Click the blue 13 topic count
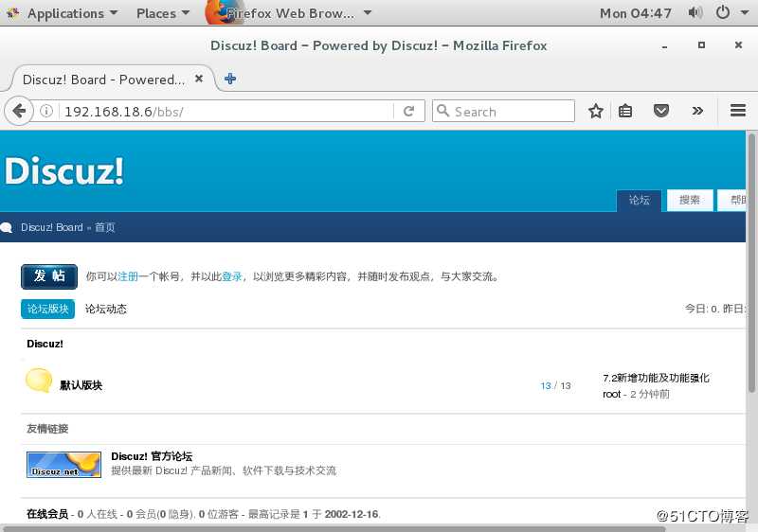Screen dimensions: 758x532 pos(546,385)
